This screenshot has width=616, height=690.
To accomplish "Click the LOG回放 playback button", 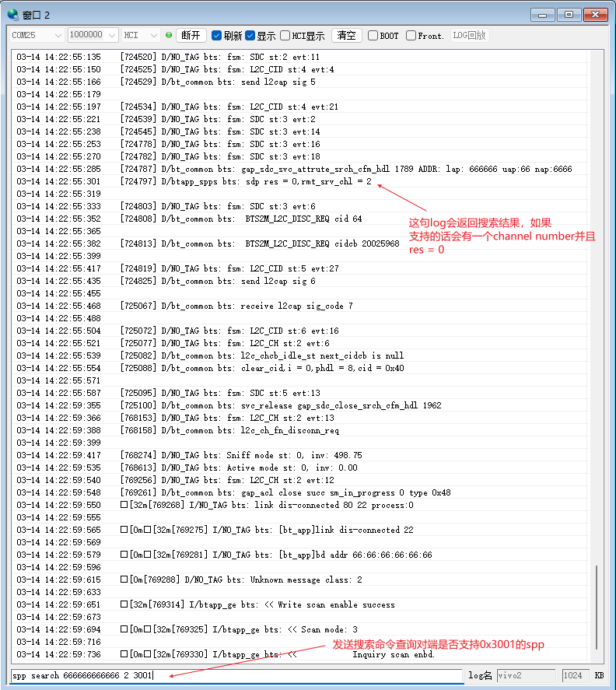I will 469,36.
